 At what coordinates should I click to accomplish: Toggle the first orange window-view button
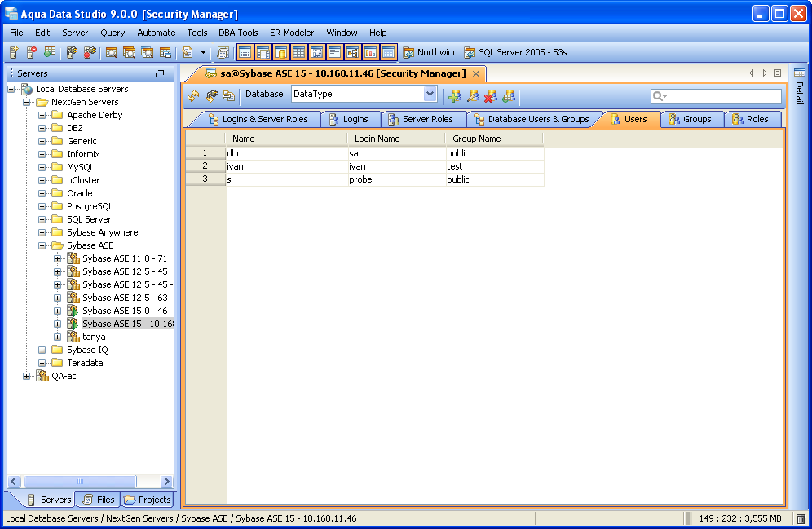click(x=245, y=52)
